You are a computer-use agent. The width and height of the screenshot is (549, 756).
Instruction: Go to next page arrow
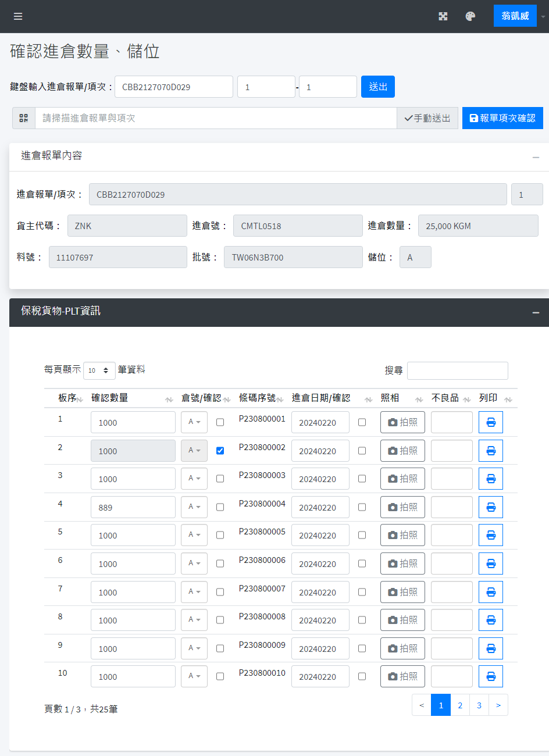coord(498,705)
